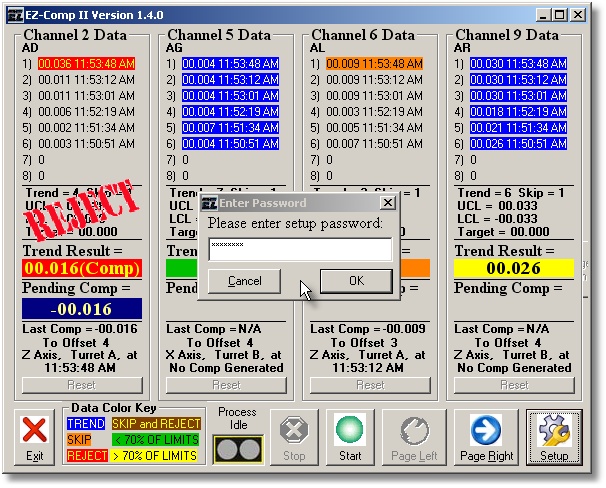The width and height of the screenshot is (606, 488).
Task: Click the Process Idle indicator lights
Action: (x=238, y=450)
